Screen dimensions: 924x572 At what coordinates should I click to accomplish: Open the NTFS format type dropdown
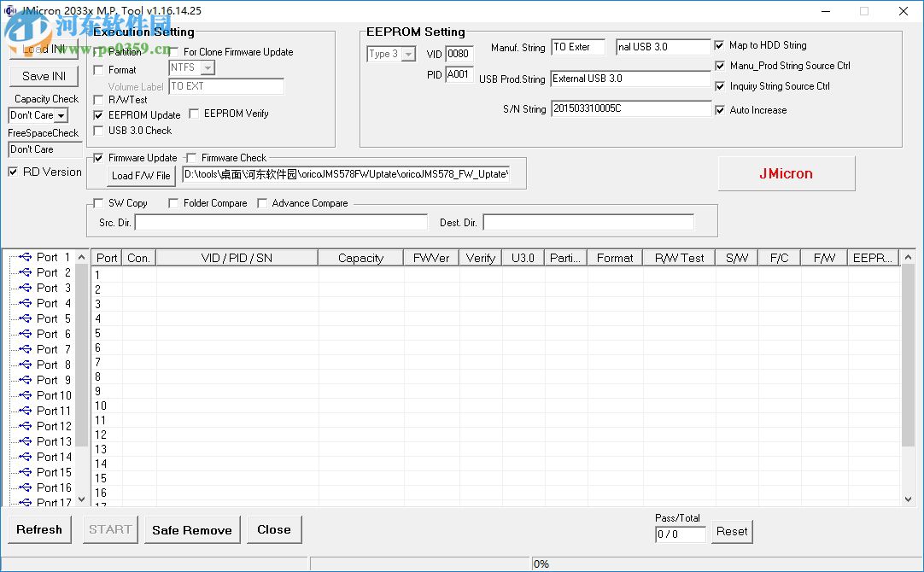point(208,67)
